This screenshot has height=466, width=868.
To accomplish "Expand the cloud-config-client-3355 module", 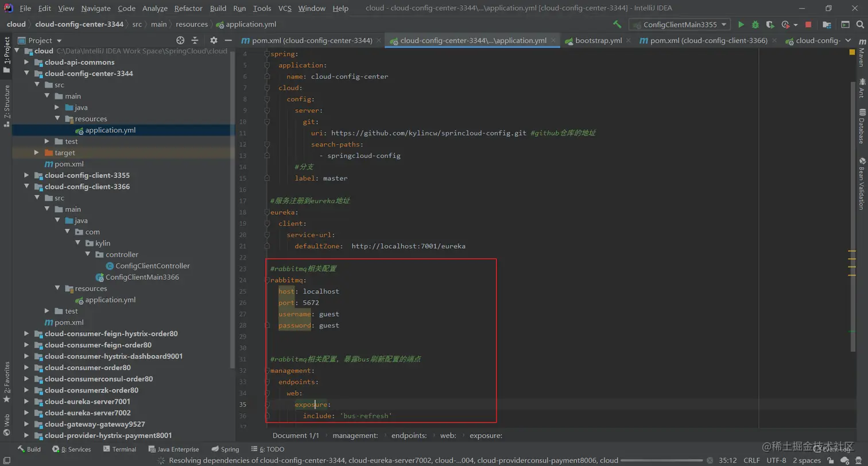I will [26, 175].
